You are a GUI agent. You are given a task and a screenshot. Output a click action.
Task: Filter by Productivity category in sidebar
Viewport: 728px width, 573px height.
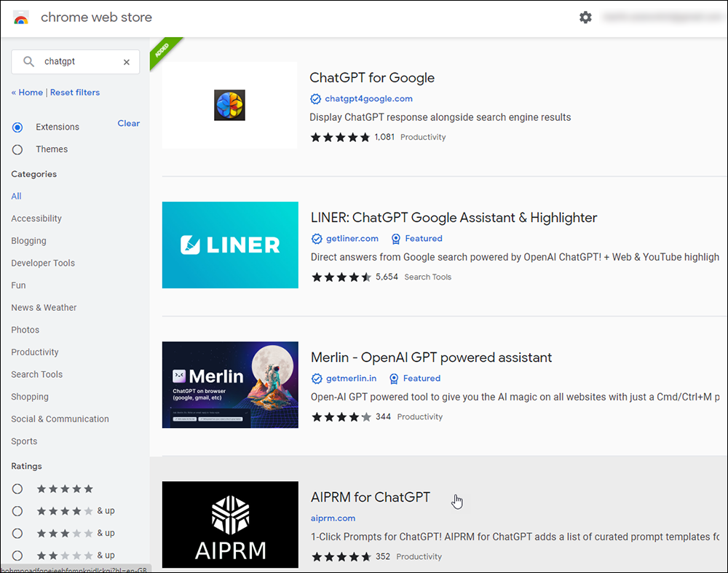coord(35,352)
